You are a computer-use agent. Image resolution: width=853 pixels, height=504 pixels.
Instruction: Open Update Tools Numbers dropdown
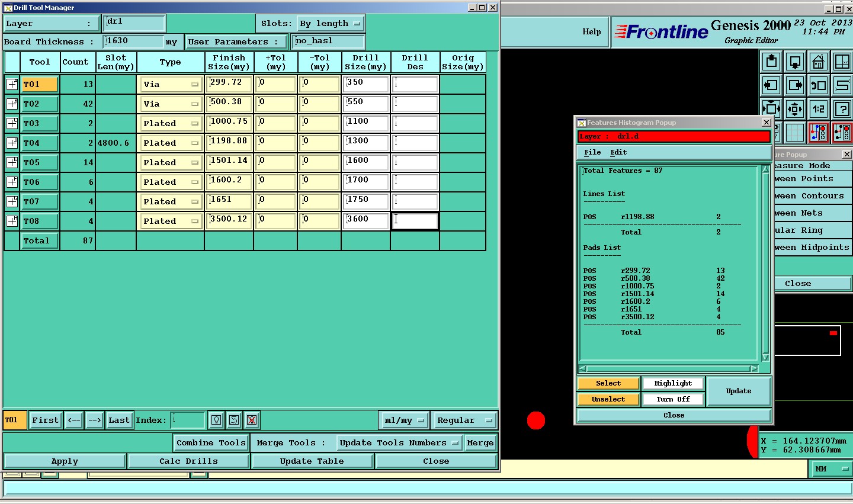pos(399,442)
